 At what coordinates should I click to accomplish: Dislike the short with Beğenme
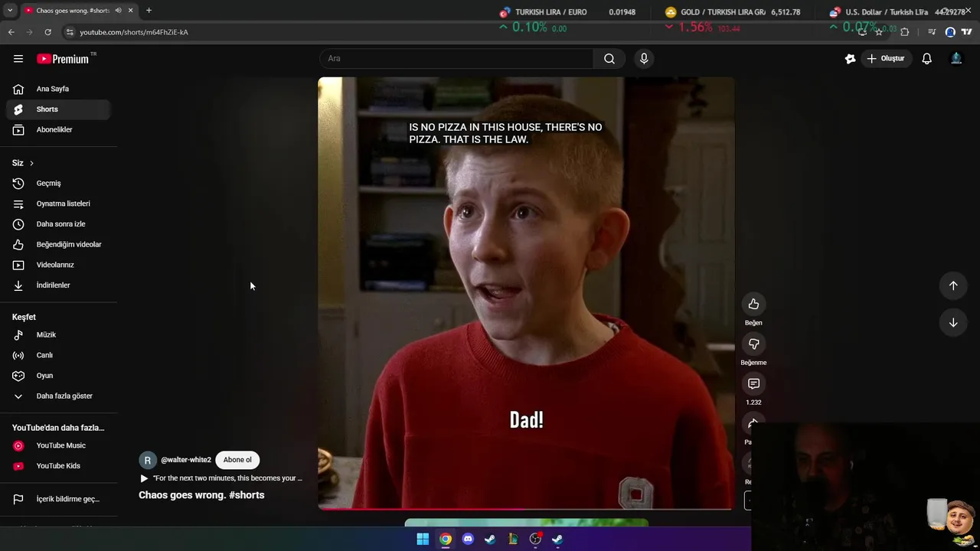(753, 344)
